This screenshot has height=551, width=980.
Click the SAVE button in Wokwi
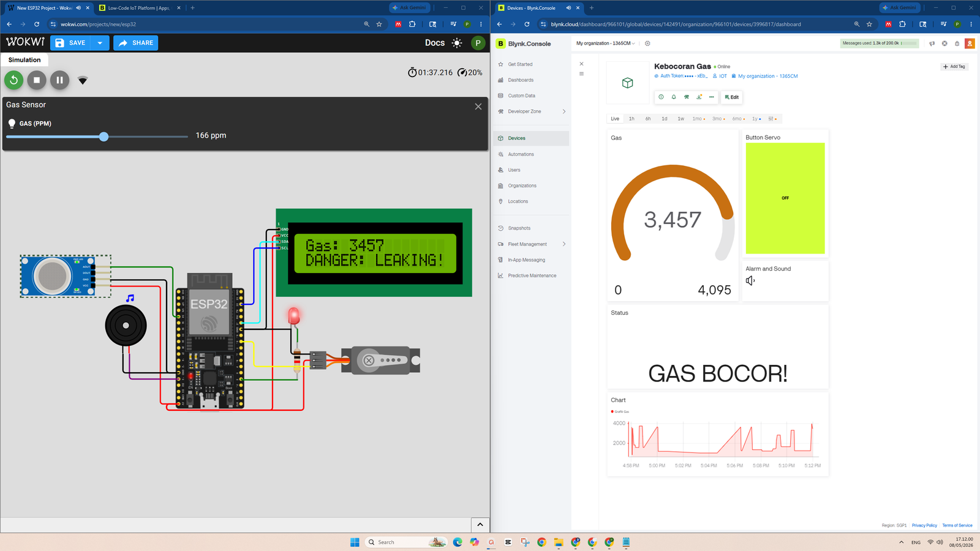point(70,43)
